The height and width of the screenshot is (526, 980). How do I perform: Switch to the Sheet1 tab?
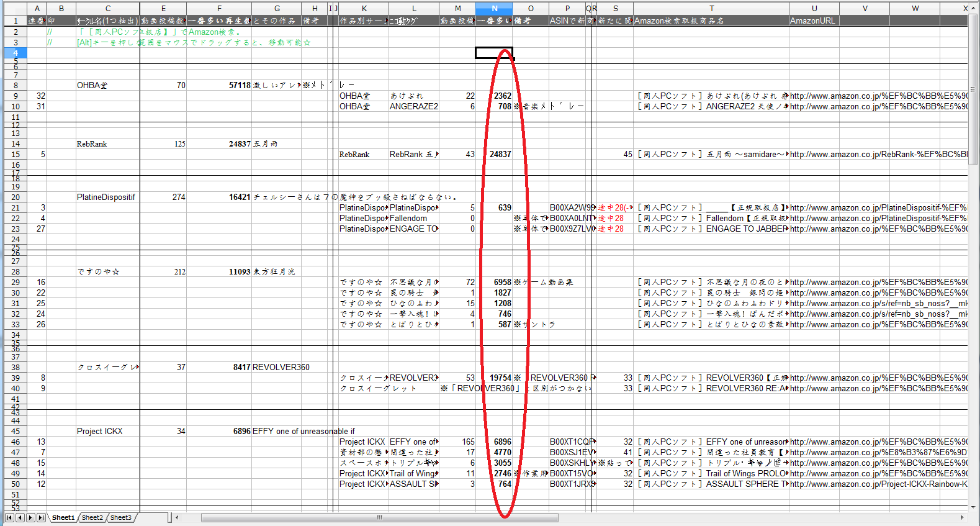(x=63, y=517)
